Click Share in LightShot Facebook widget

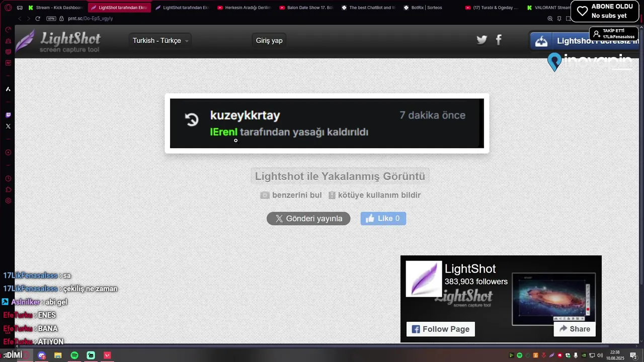coord(575,329)
